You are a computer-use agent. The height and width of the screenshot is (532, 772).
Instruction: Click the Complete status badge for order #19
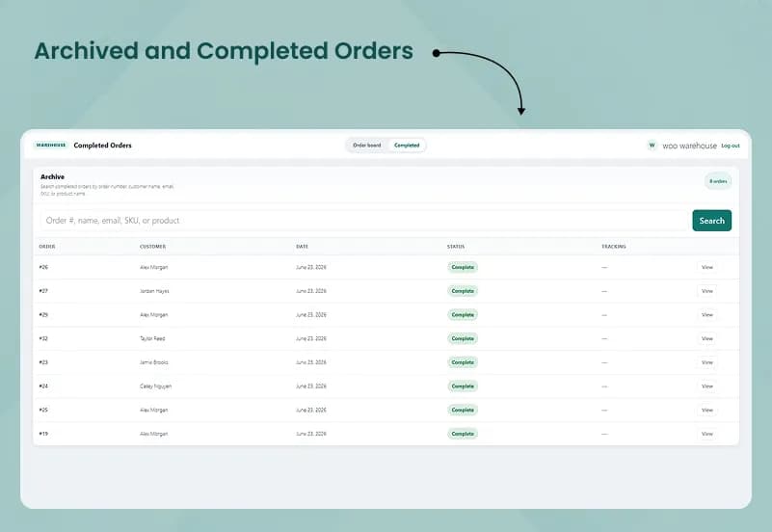[x=463, y=434]
